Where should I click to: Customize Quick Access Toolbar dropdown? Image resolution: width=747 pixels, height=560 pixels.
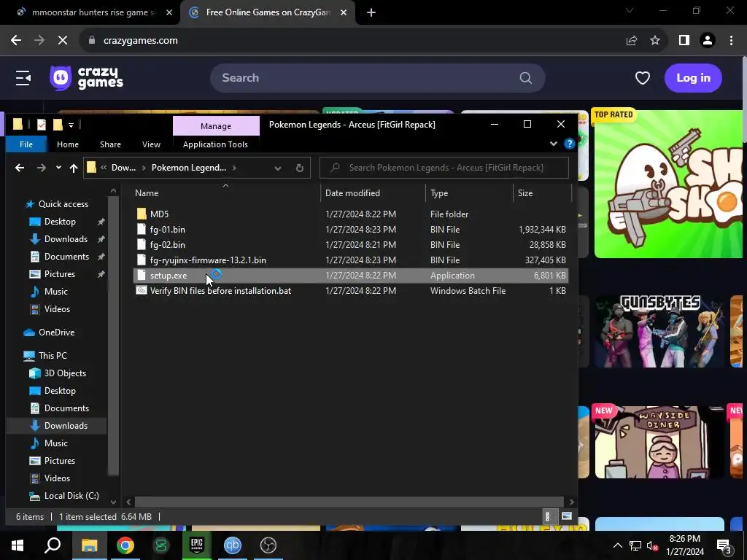point(71,125)
